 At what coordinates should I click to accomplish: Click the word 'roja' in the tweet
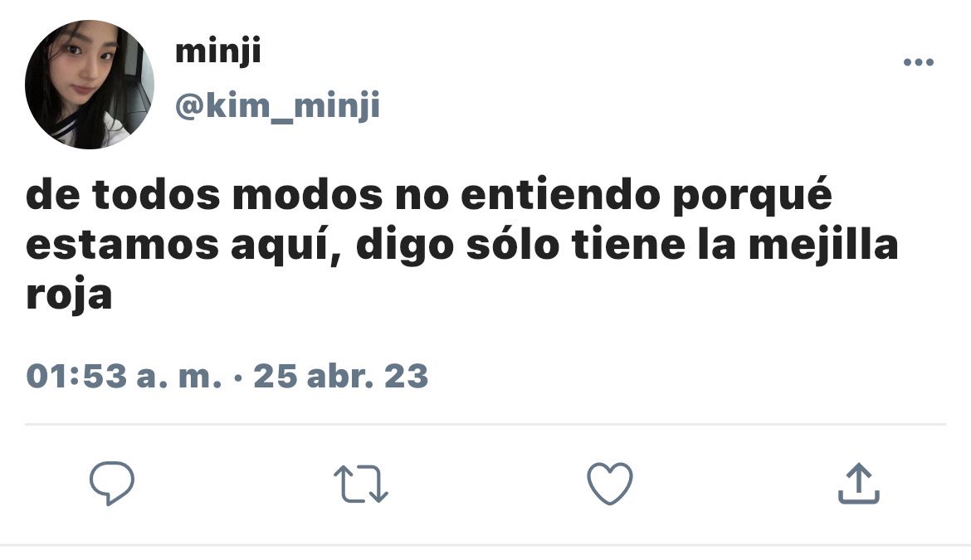(69, 296)
